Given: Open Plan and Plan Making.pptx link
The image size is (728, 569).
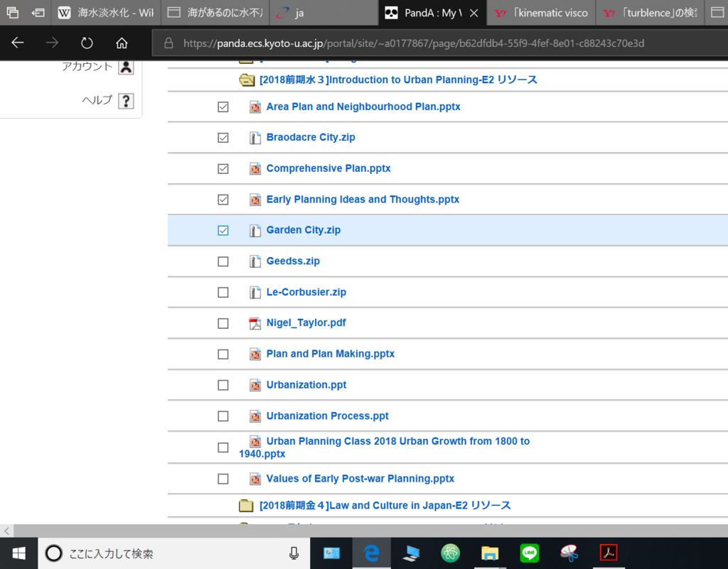Looking at the screenshot, I should [x=330, y=354].
